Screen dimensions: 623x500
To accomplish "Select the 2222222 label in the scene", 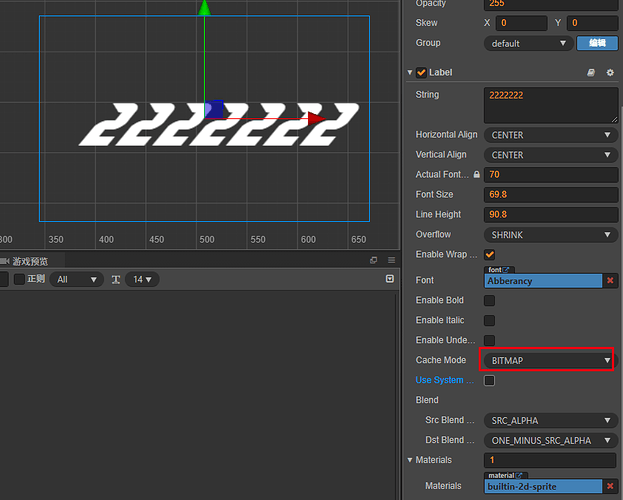I will [x=219, y=124].
